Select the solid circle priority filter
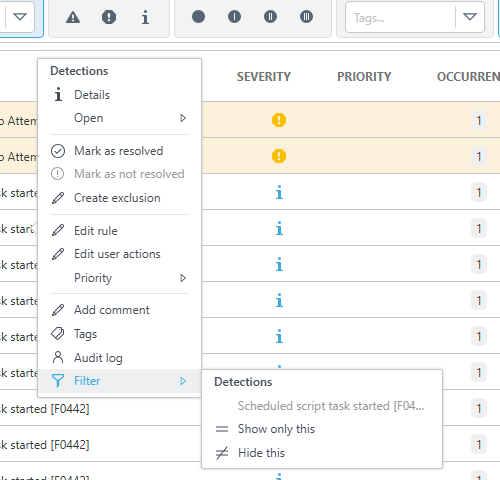The width and height of the screenshot is (500, 480). click(198, 17)
